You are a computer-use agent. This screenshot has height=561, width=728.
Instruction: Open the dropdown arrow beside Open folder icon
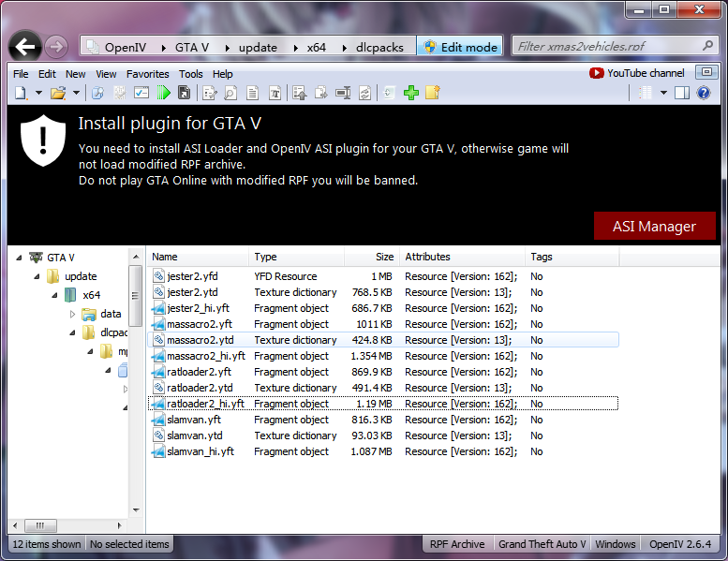click(76, 93)
